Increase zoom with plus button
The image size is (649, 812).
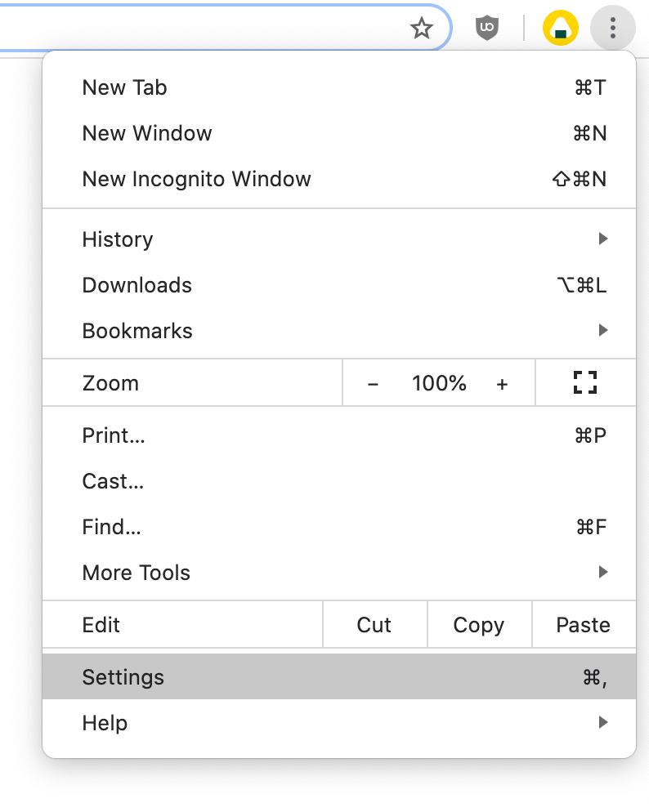502,384
